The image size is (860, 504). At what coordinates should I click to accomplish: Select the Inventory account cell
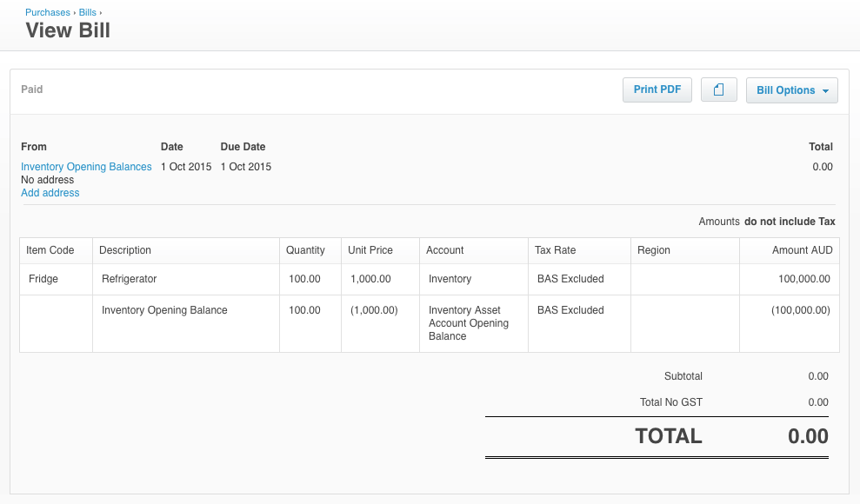point(450,279)
